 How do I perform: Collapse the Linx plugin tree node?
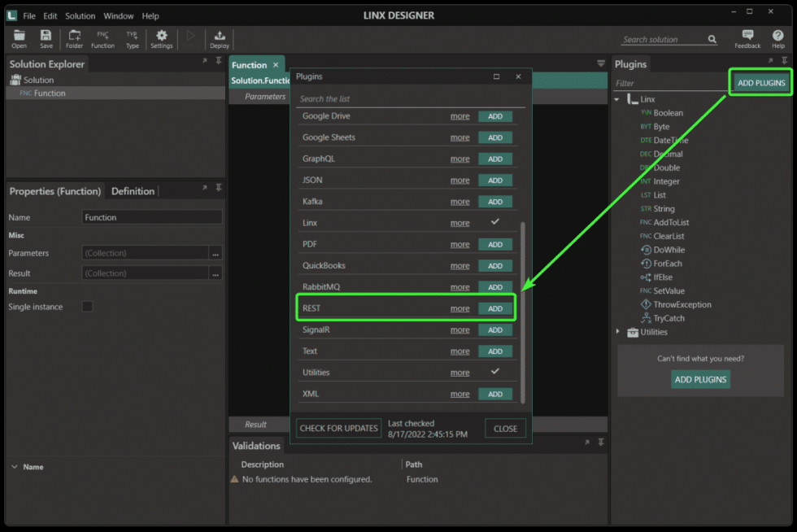click(617, 99)
